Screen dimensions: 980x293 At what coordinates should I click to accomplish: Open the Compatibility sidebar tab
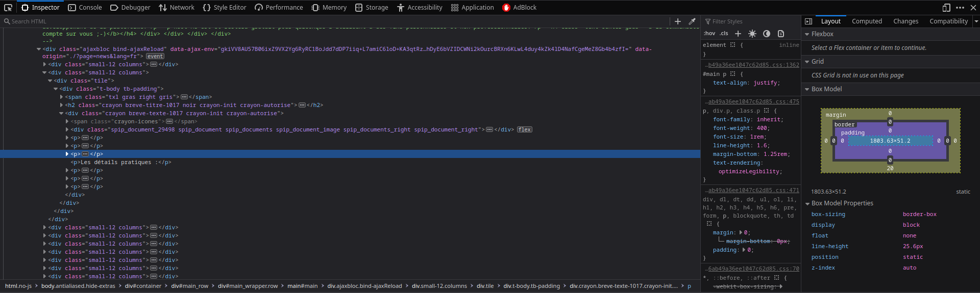(948, 21)
